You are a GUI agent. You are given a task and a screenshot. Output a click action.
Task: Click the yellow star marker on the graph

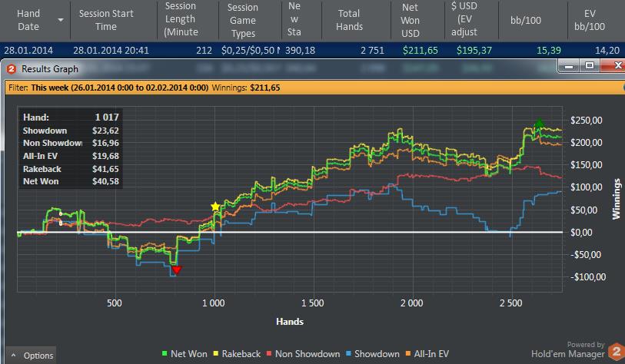pos(215,207)
